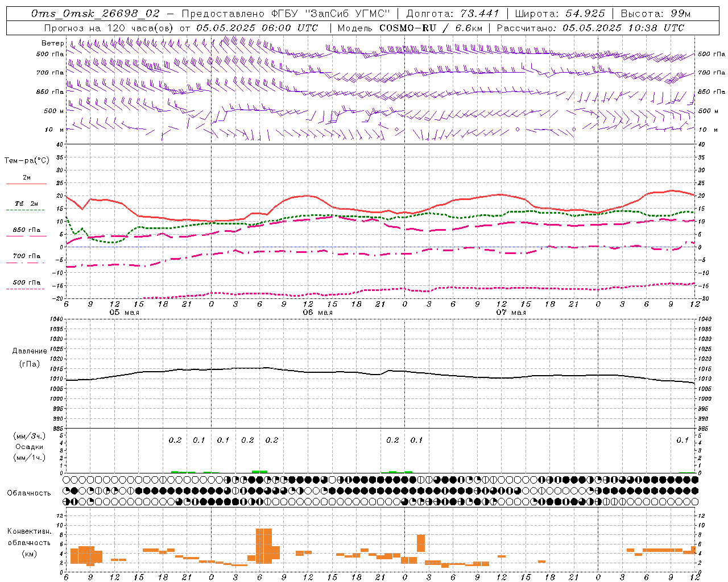
Task: Click the Давление pressure panel label
Action: 30,351
